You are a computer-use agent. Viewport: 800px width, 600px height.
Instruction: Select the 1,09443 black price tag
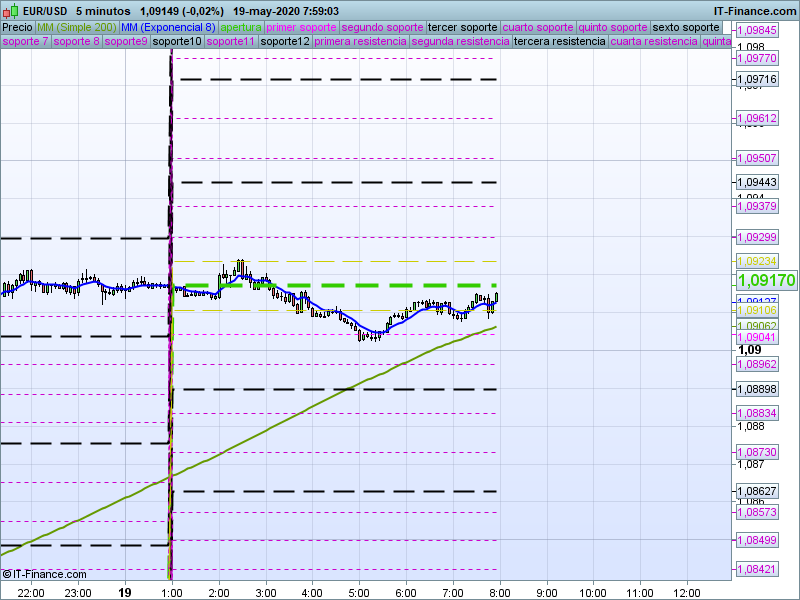(757, 182)
